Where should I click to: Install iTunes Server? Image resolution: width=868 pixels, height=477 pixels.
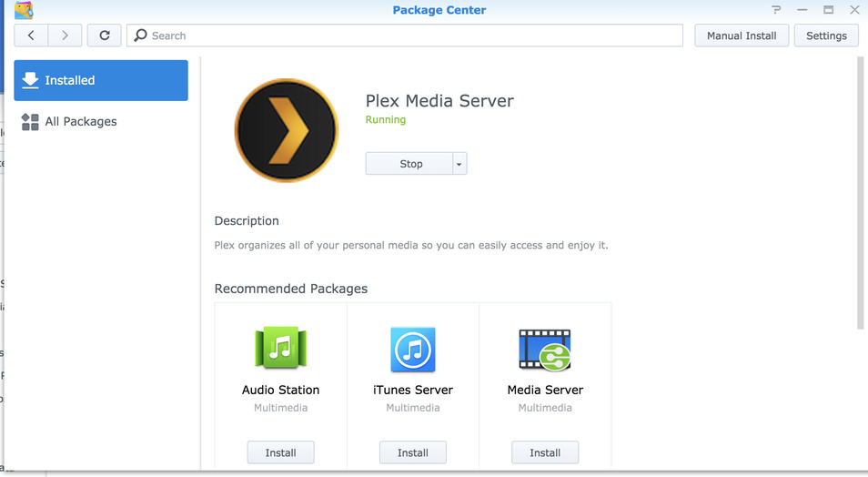(413, 452)
